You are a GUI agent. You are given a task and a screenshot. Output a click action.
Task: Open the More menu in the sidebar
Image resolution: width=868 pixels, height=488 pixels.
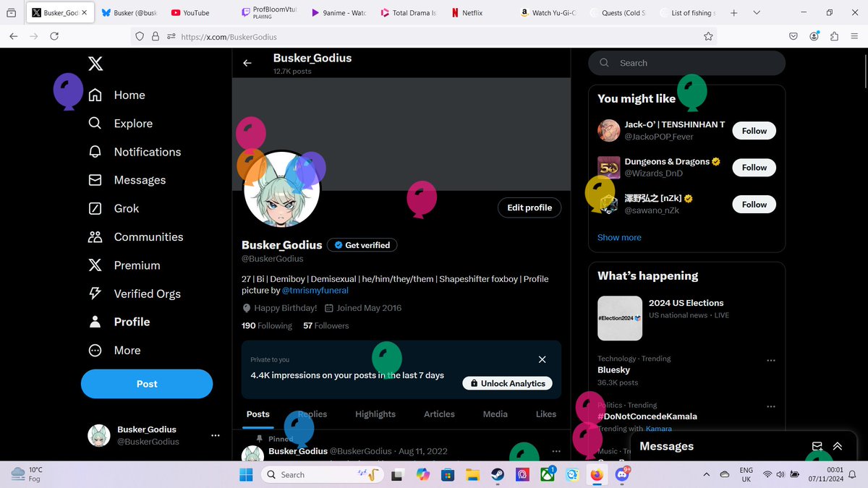114,350
